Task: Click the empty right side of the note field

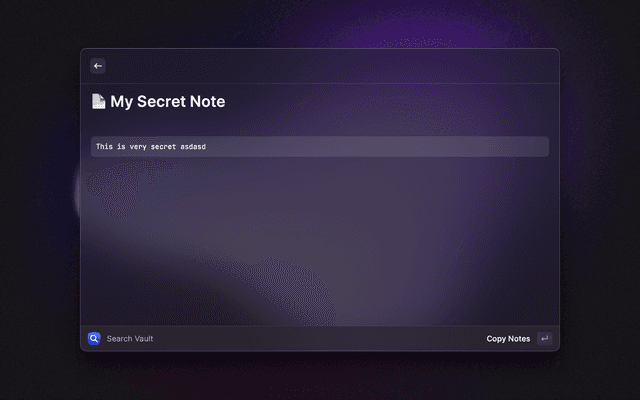Action: pos(378,147)
